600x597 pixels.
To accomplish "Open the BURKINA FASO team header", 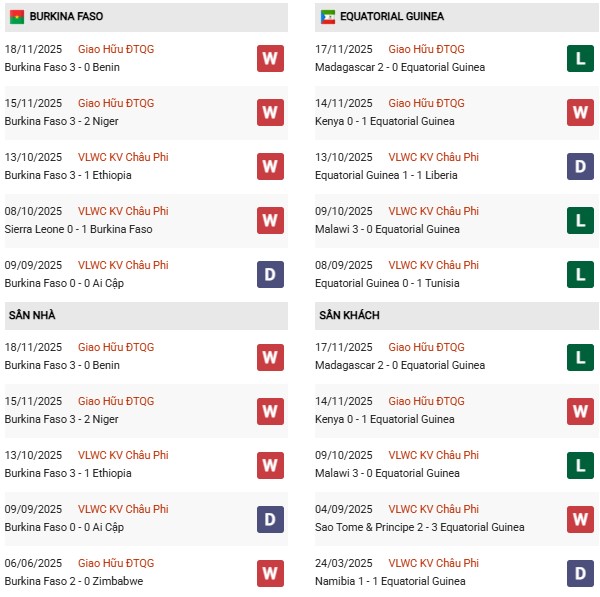I will pos(66,17).
